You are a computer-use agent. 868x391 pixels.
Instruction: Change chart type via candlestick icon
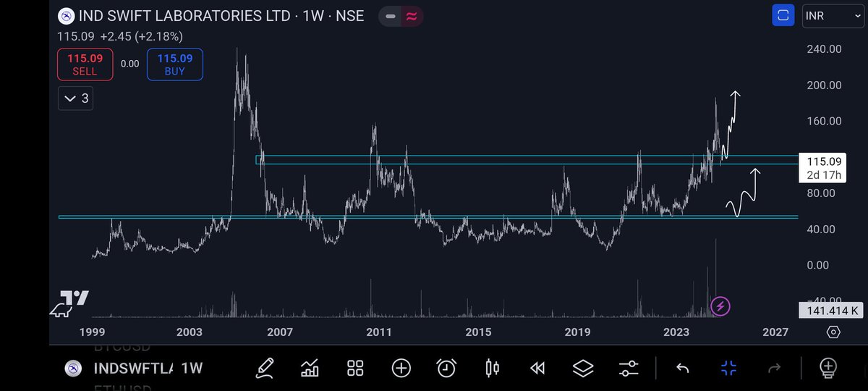[x=492, y=368]
